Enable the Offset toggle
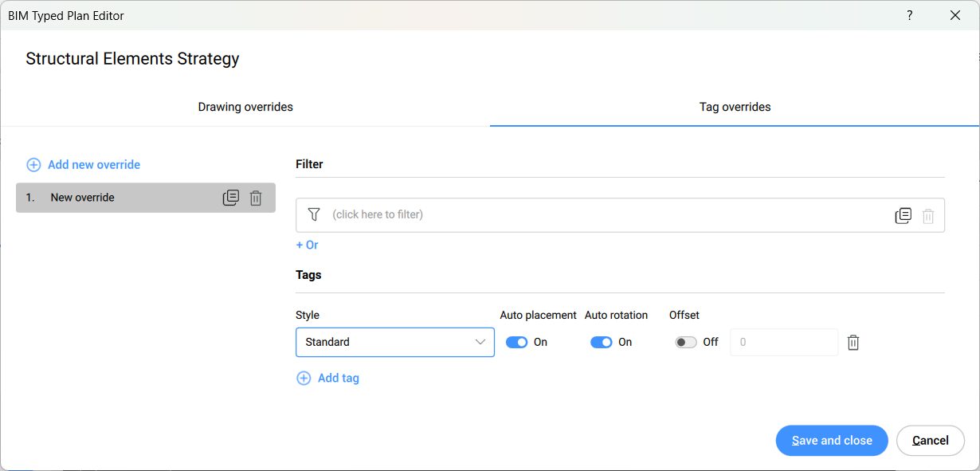Screen dimensions: 980x471 (x=686, y=343)
